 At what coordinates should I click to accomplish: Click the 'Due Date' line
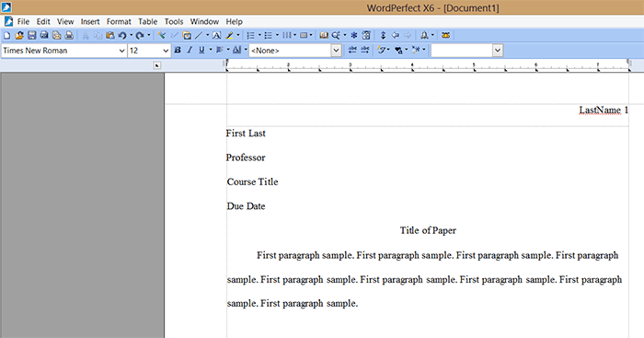[x=246, y=206]
